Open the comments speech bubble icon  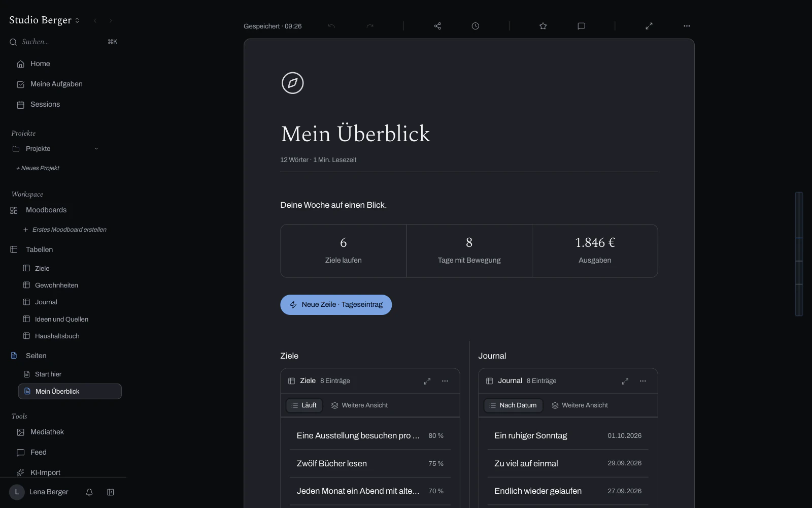pyautogui.click(x=581, y=26)
